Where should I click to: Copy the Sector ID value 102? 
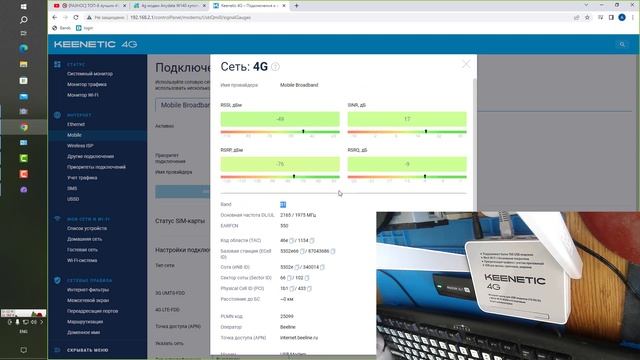click(x=307, y=278)
